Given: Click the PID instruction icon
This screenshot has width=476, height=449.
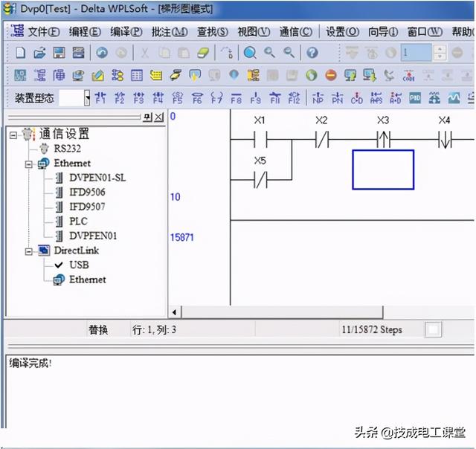Looking at the screenshot, I should pos(415,98).
